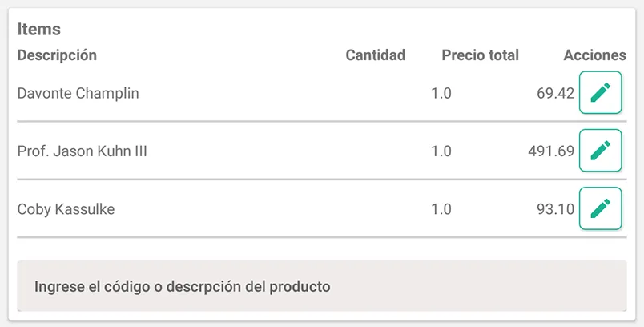This screenshot has height=327, width=644.
Task: Click the 491.69 total price value
Action: click(x=551, y=151)
